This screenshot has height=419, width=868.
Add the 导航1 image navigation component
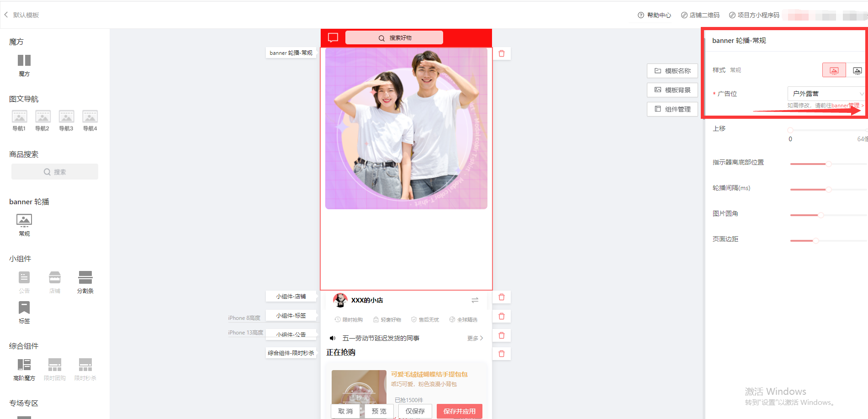coord(19,117)
